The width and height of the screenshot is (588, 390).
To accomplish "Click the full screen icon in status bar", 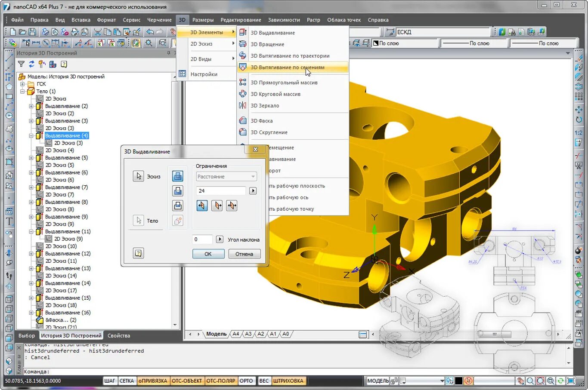I will click(571, 381).
